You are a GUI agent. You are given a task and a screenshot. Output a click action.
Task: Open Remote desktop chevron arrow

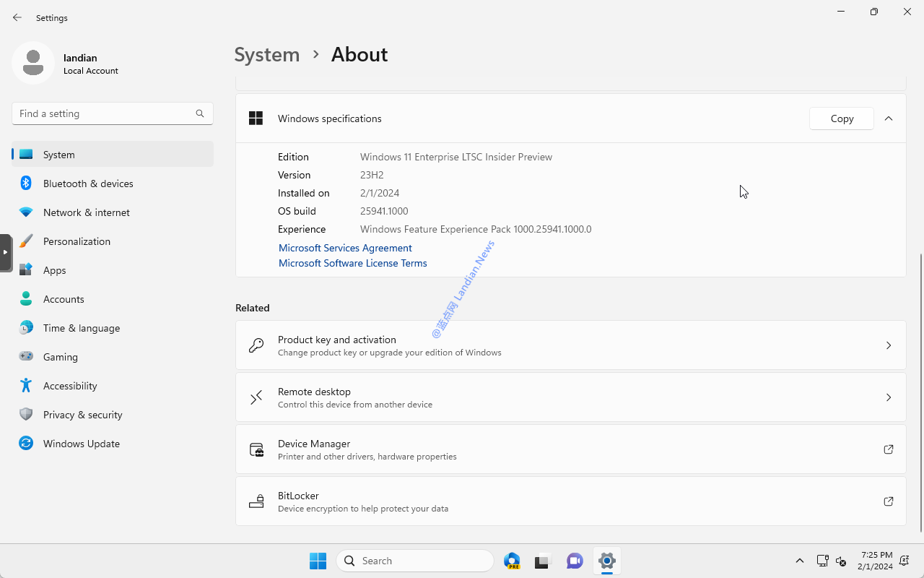889,397
